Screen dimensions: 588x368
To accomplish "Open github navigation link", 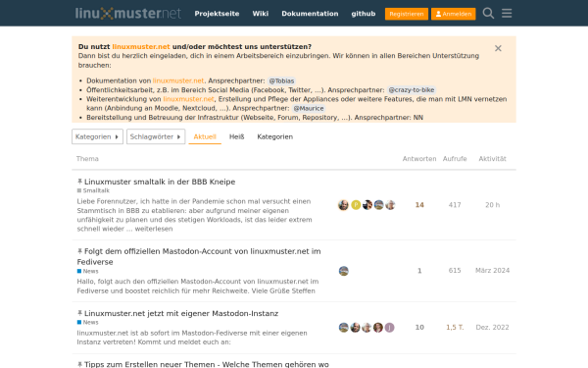I will (363, 14).
